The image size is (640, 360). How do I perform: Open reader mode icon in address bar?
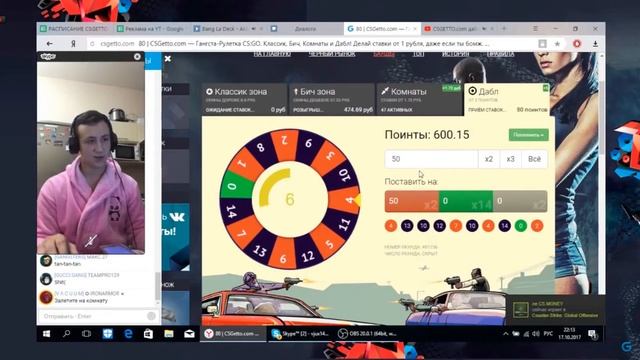tap(542, 44)
